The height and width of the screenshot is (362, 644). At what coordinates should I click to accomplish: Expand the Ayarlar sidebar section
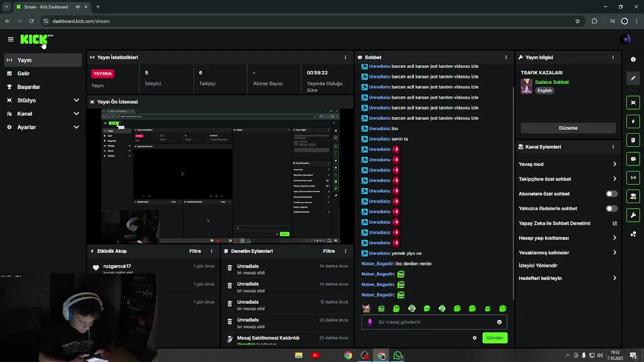click(x=76, y=127)
